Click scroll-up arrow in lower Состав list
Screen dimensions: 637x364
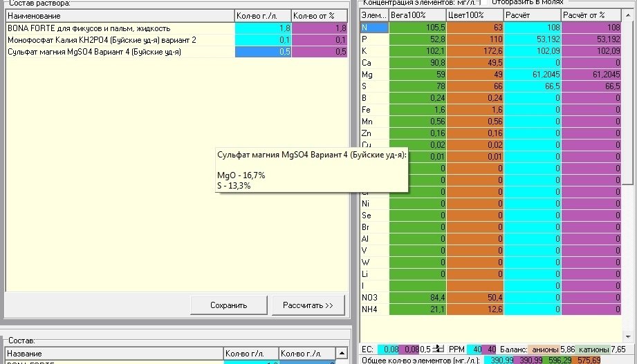[342, 354]
